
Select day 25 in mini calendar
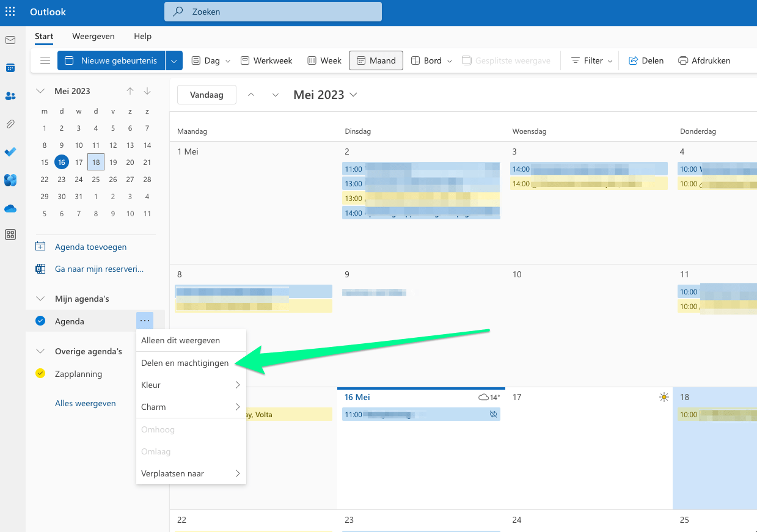click(x=96, y=179)
